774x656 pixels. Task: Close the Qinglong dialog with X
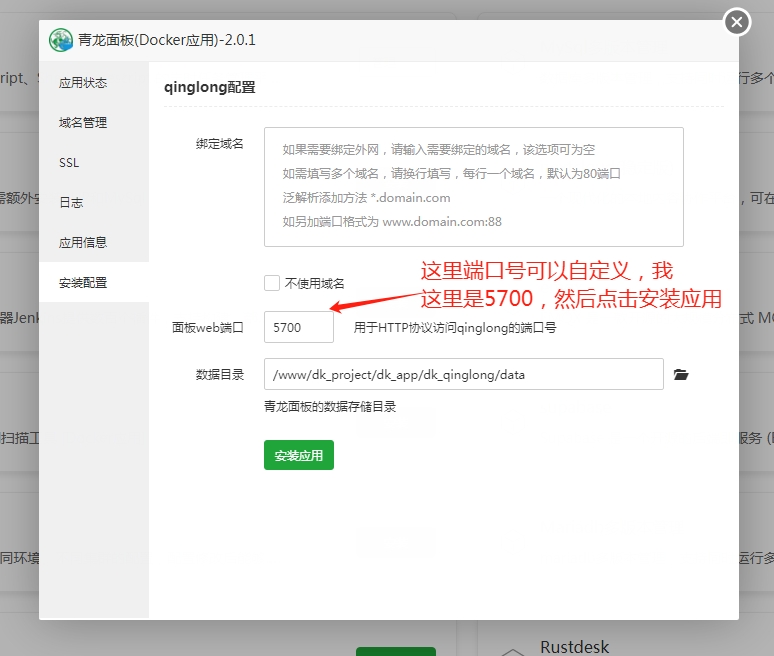pos(736,21)
